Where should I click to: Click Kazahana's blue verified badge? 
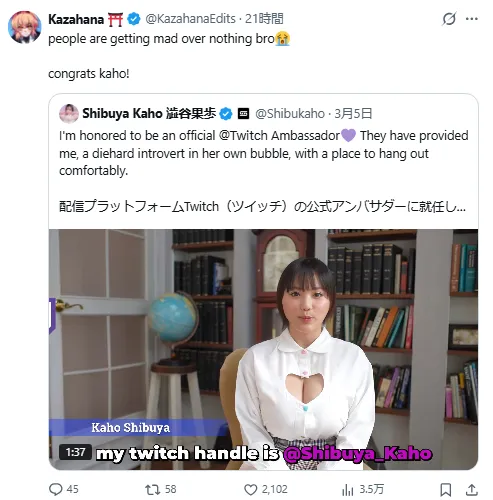click(134, 19)
